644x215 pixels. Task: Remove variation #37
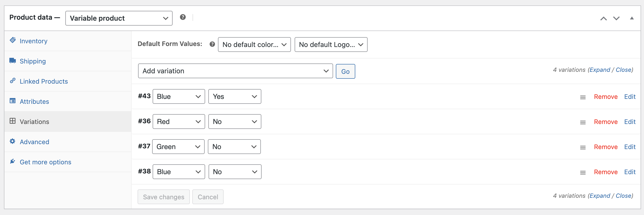pyautogui.click(x=606, y=147)
